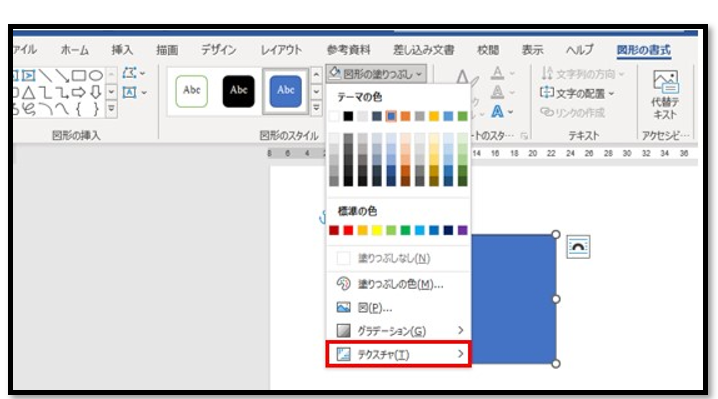Choose dark navy standard color
The image size is (718, 399).
pos(448,230)
